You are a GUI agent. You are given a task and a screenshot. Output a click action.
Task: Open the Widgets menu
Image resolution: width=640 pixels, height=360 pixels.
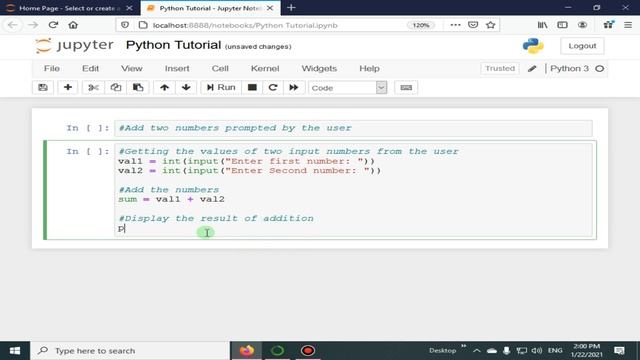coord(319,69)
